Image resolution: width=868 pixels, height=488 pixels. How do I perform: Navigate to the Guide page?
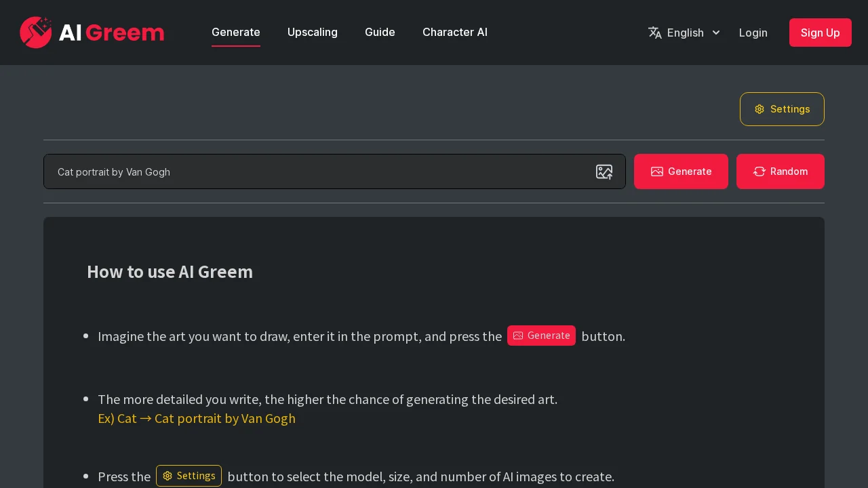pos(380,32)
